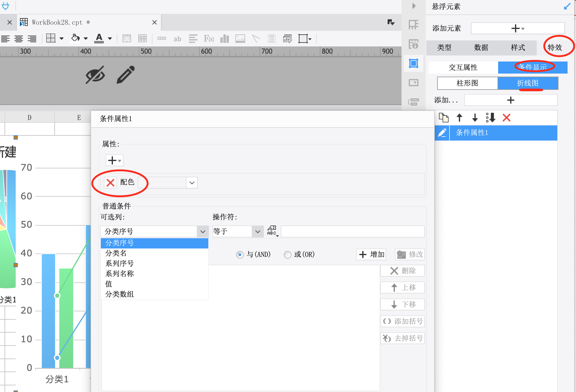Toggle the crossed-eye visibility icon
Viewport: 576px width, 392px height.
95,74
